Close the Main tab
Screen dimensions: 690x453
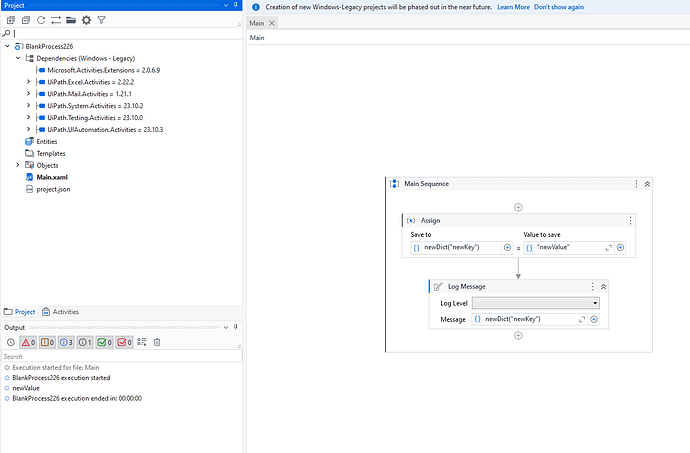(x=272, y=23)
